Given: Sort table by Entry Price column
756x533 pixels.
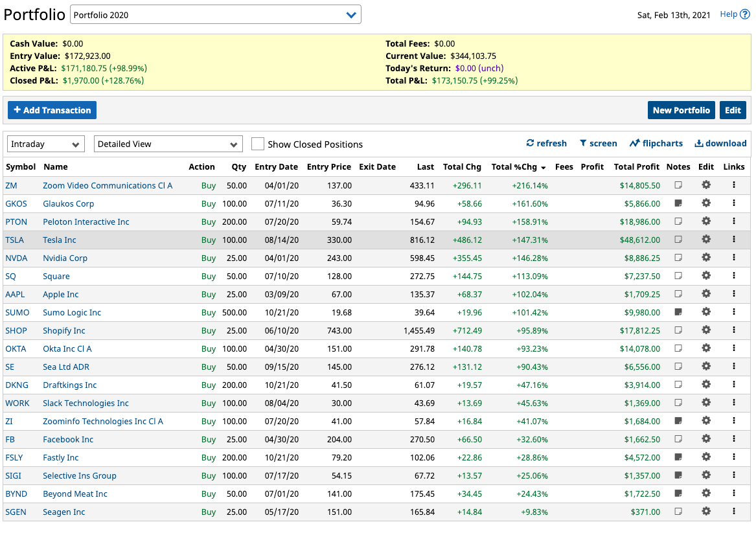Looking at the screenshot, I should coord(329,166).
